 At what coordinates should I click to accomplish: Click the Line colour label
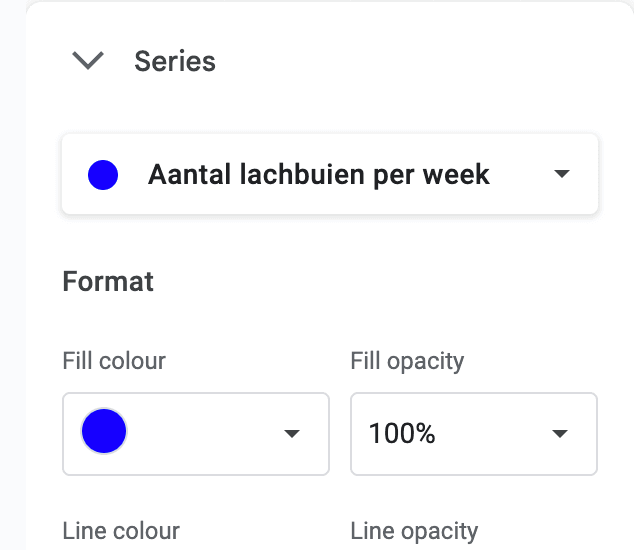pyautogui.click(x=121, y=531)
